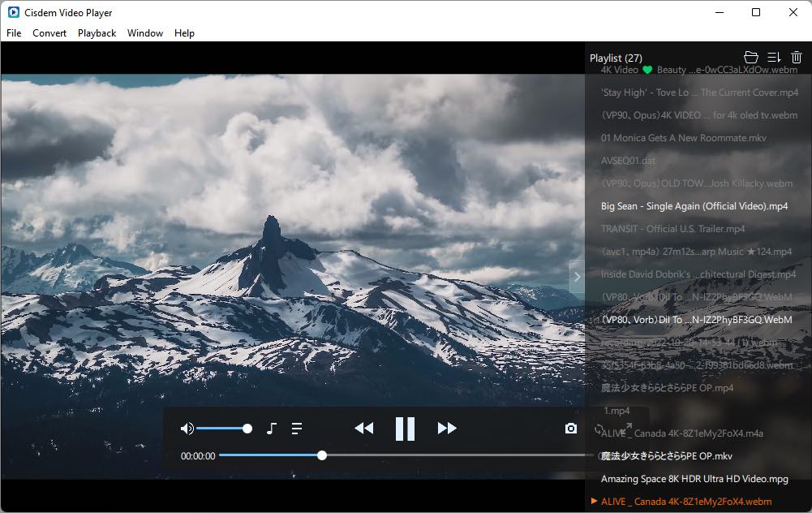Toggle playback with the pause button

point(405,428)
